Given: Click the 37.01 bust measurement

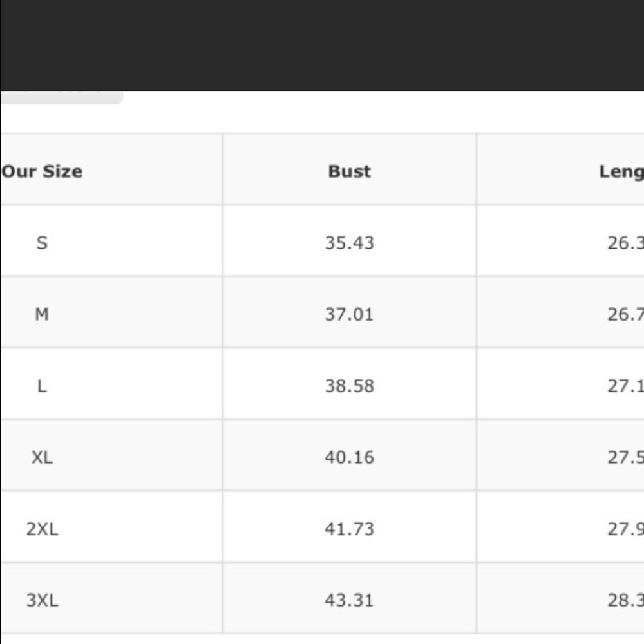Looking at the screenshot, I should (349, 314).
